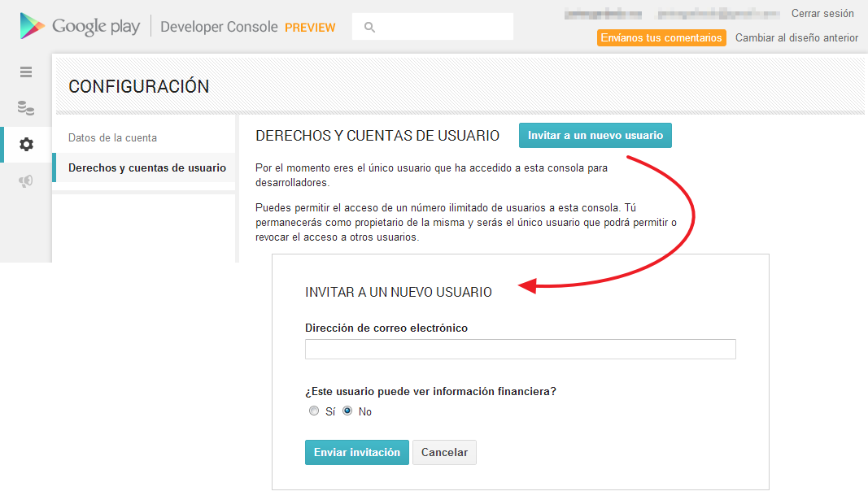
Task: Click Envíanos tus comentarios button
Action: click(661, 38)
